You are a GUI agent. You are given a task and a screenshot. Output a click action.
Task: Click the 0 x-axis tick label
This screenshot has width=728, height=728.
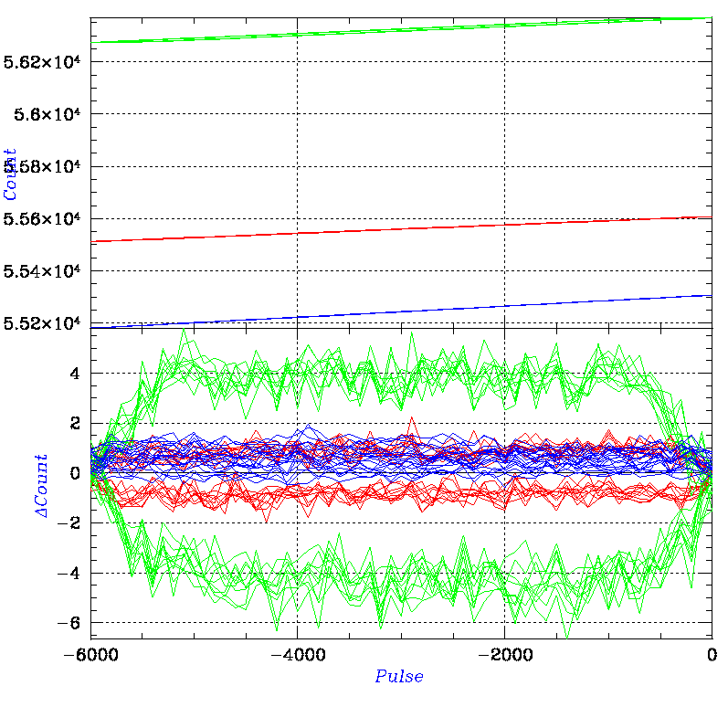coord(712,655)
